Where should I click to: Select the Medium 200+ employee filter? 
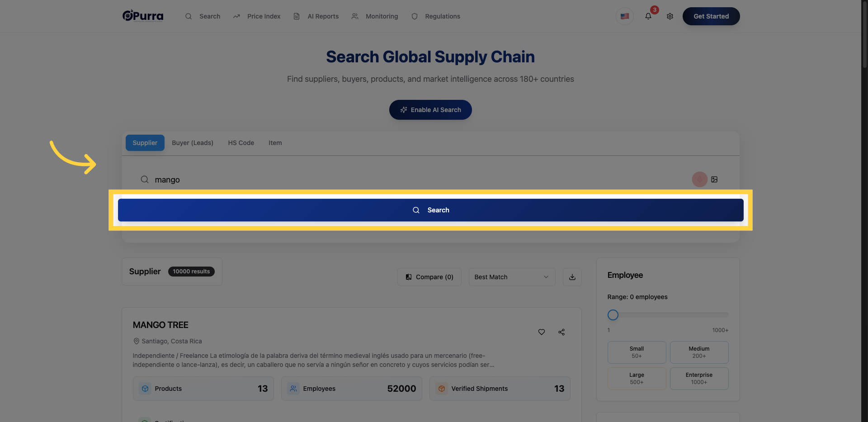pos(699,352)
